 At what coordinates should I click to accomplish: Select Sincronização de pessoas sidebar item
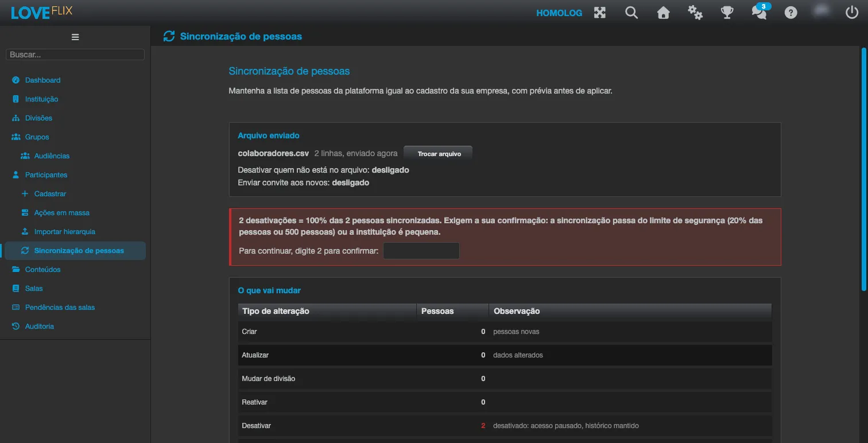(x=75, y=251)
